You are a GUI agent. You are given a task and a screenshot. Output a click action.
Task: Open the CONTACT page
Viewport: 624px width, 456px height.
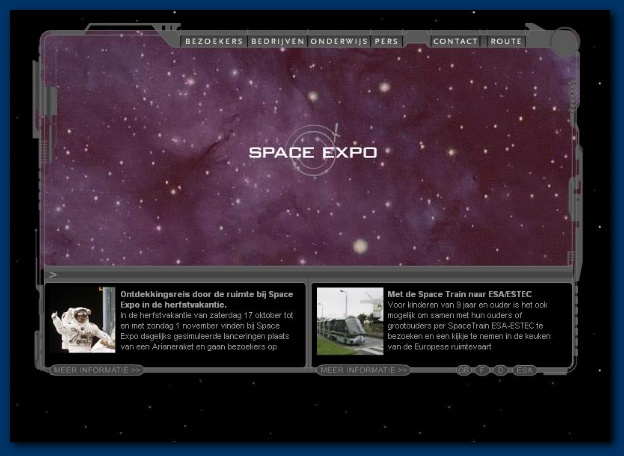(x=455, y=41)
